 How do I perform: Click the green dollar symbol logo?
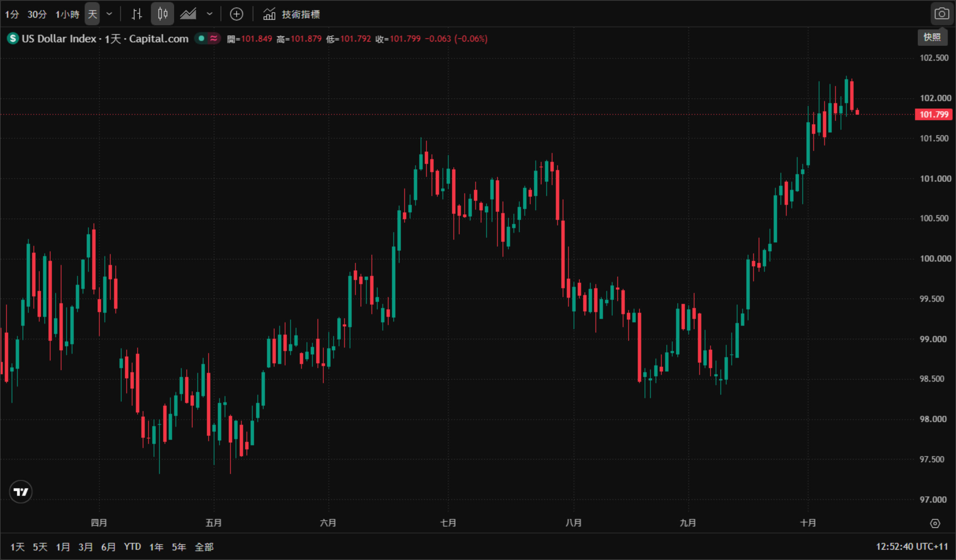click(x=13, y=38)
